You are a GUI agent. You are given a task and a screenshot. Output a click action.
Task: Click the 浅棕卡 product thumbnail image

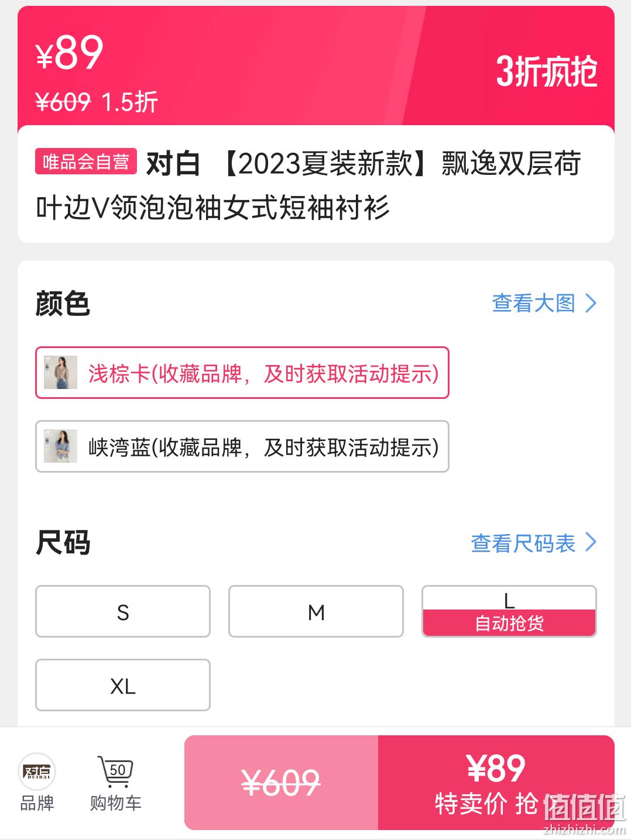[61, 373]
